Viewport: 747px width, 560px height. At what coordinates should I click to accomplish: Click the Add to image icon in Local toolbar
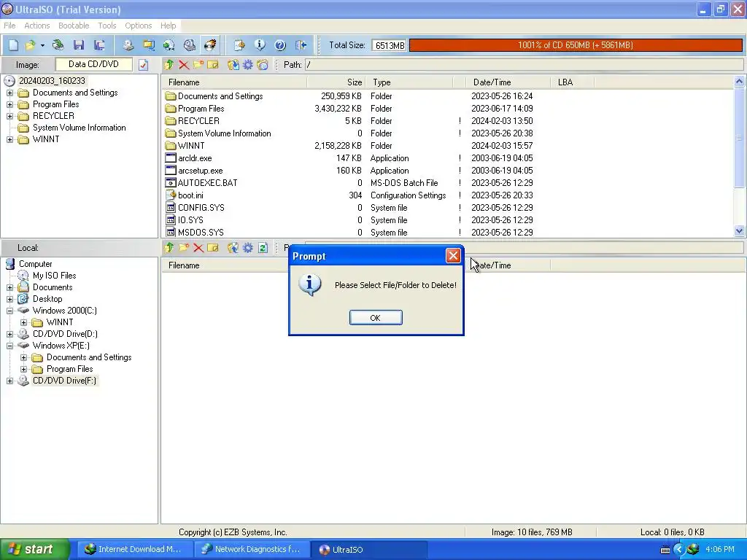233,248
